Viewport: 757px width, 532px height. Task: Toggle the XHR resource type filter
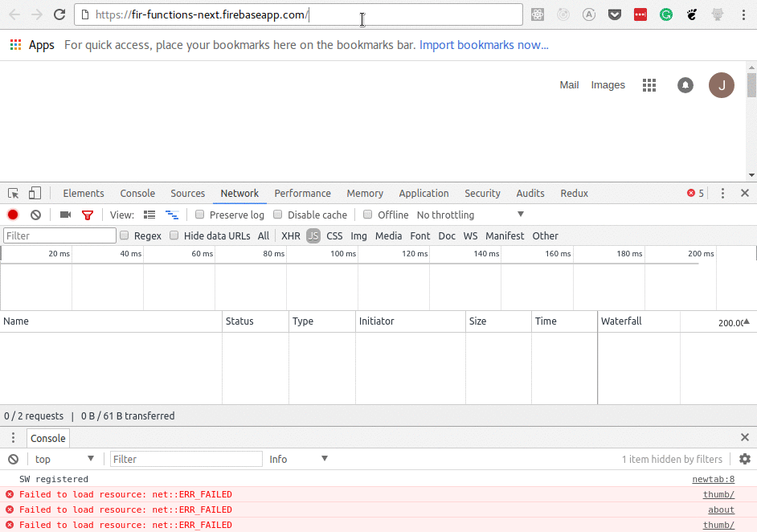[x=291, y=235]
